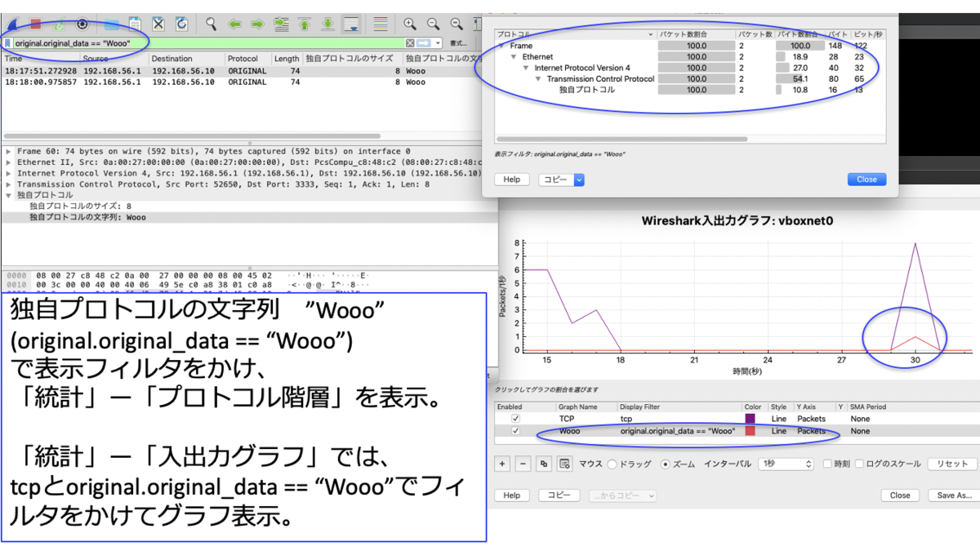
Task: Disable the Wooo graph checkbox
Action: click(x=514, y=430)
